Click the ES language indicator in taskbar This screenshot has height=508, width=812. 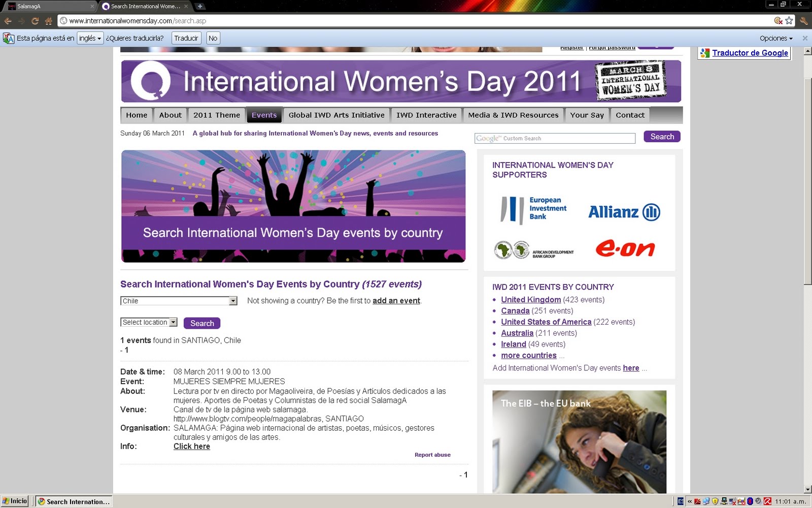click(681, 501)
